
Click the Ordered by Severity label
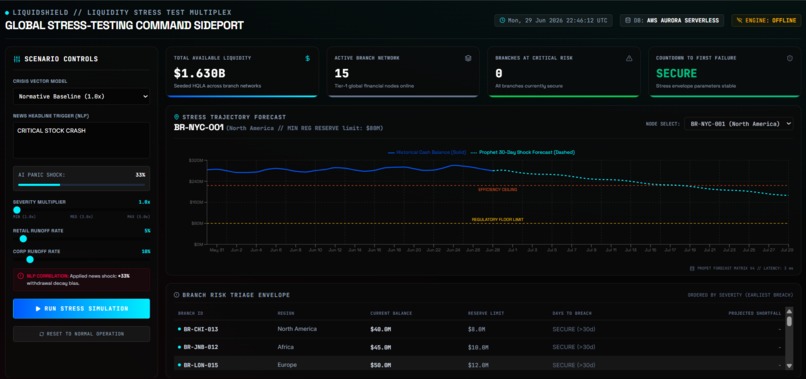tap(740, 295)
